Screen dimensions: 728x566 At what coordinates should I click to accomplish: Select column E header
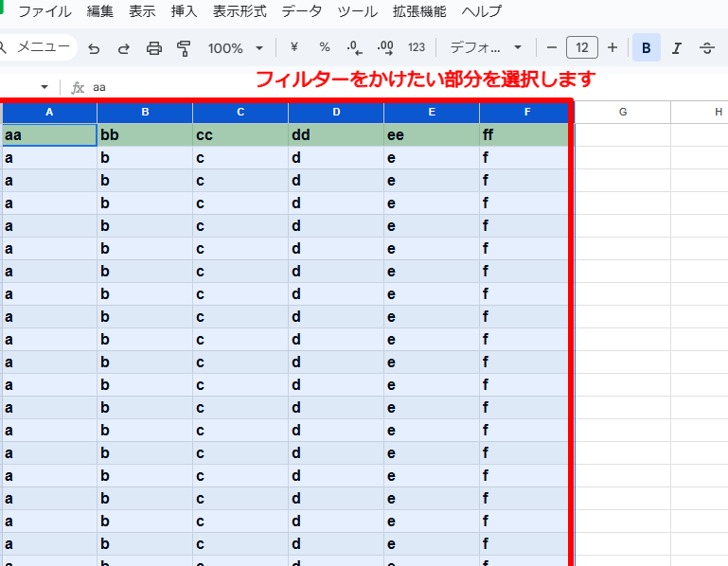point(432,112)
